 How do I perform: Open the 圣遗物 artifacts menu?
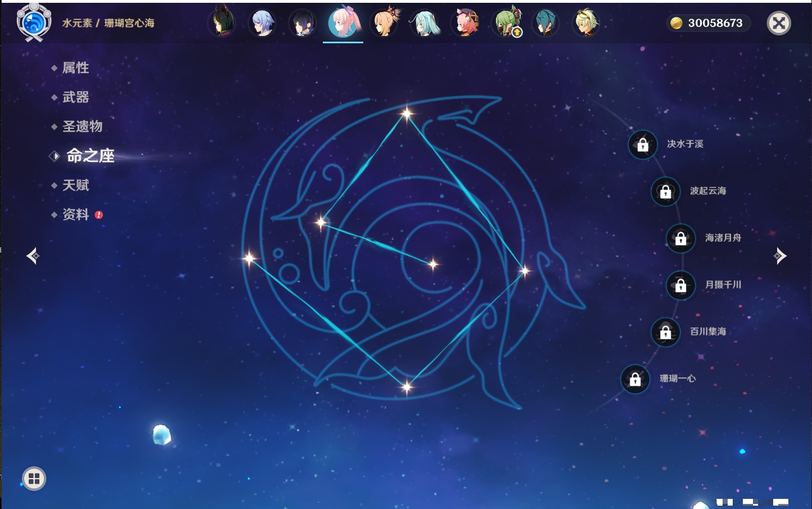click(x=82, y=127)
